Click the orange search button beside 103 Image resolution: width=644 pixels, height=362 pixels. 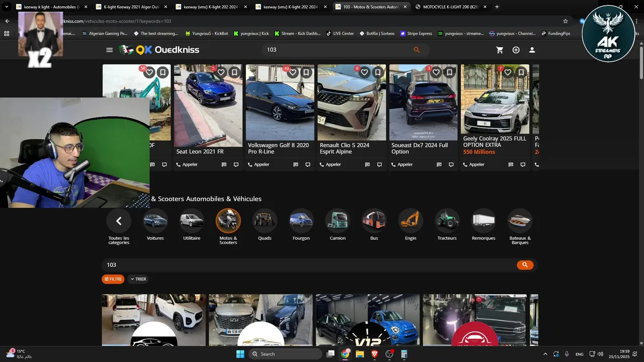pyautogui.click(x=525, y=265)
